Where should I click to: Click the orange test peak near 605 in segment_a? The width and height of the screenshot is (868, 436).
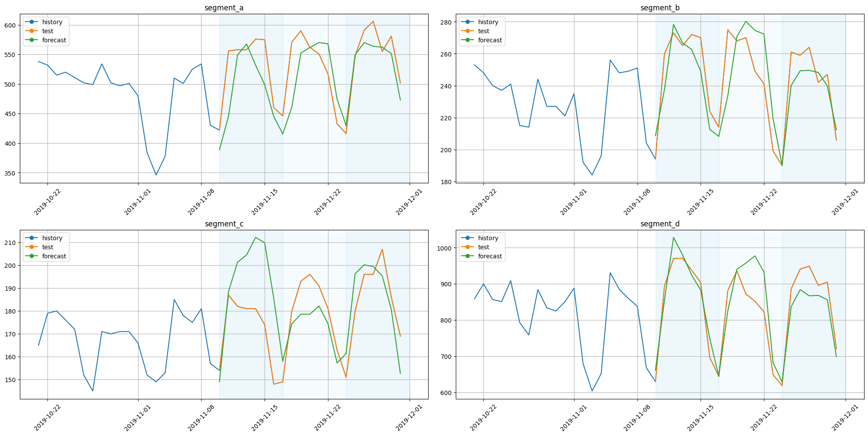[373, 22]
